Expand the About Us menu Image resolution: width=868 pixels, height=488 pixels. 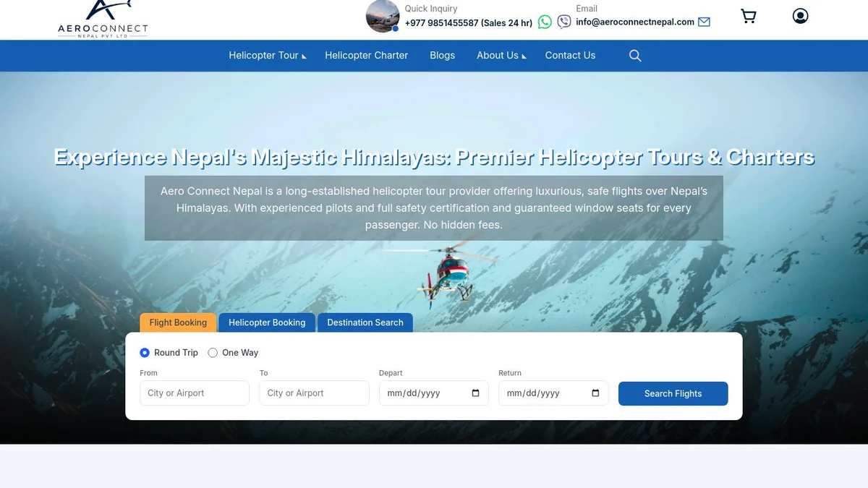(501, 56)
